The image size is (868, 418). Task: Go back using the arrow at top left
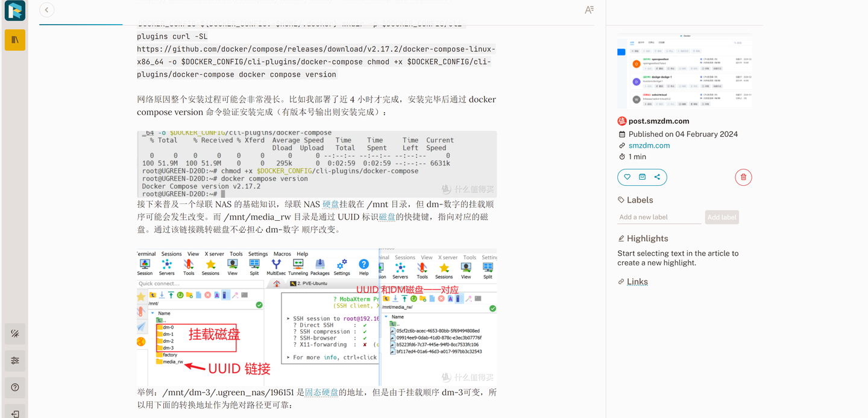46,10
